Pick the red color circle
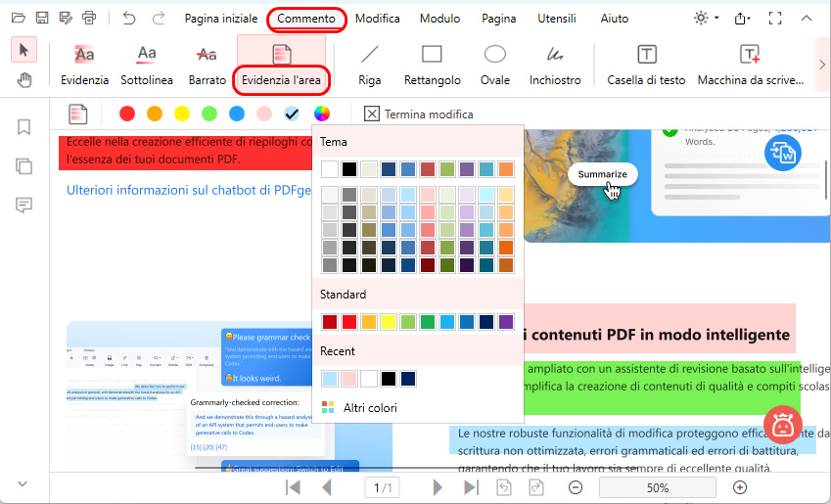 (127, 114)
